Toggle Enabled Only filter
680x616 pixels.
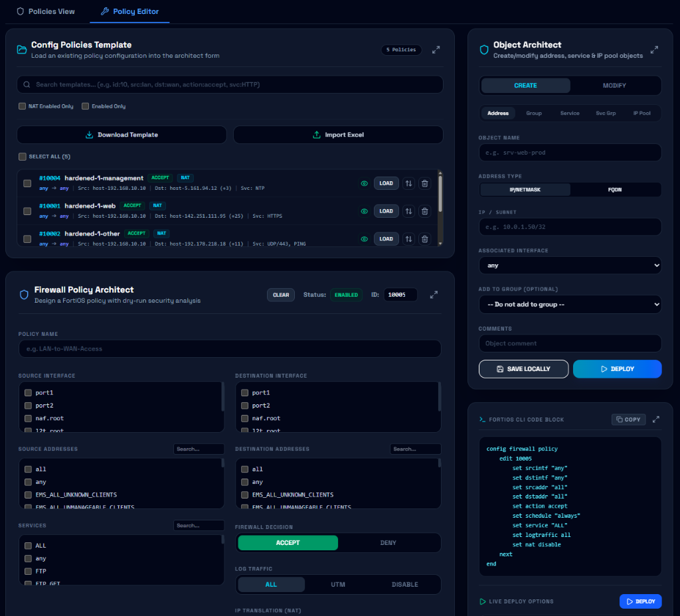click(x=86, y=106)
